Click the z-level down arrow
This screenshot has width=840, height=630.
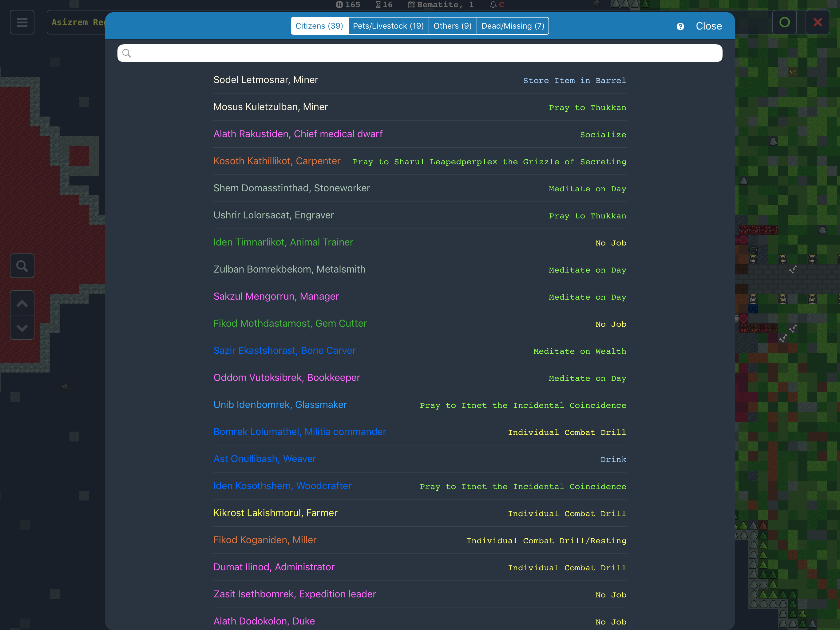tap(22, 328)
